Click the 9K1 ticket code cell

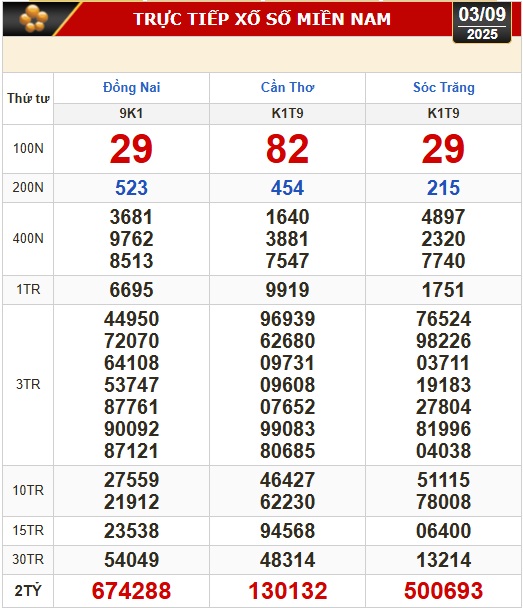[131, 114]
